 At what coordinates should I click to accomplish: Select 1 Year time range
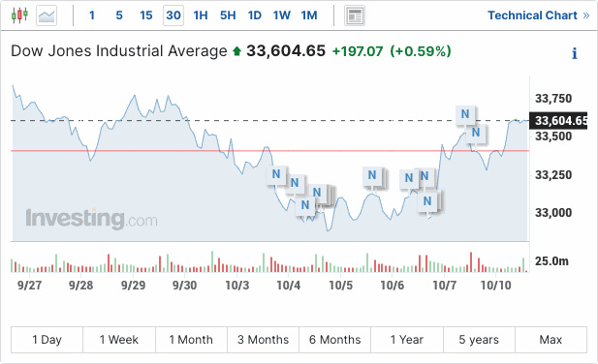pos(407,340)
